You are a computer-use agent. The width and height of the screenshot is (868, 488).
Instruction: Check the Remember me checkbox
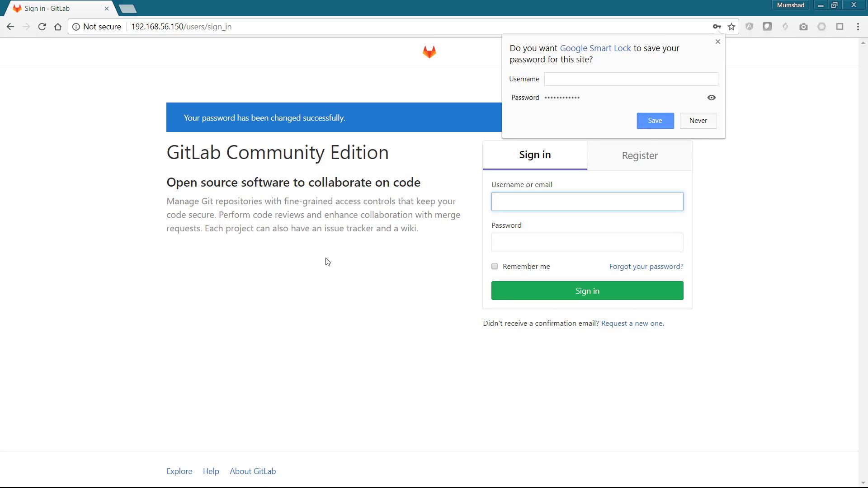coord(495,266)
